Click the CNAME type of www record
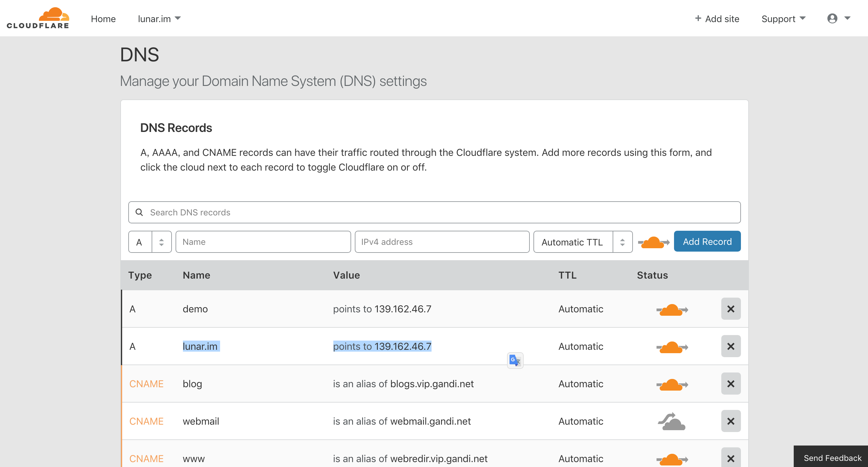 tap(146, 459)
